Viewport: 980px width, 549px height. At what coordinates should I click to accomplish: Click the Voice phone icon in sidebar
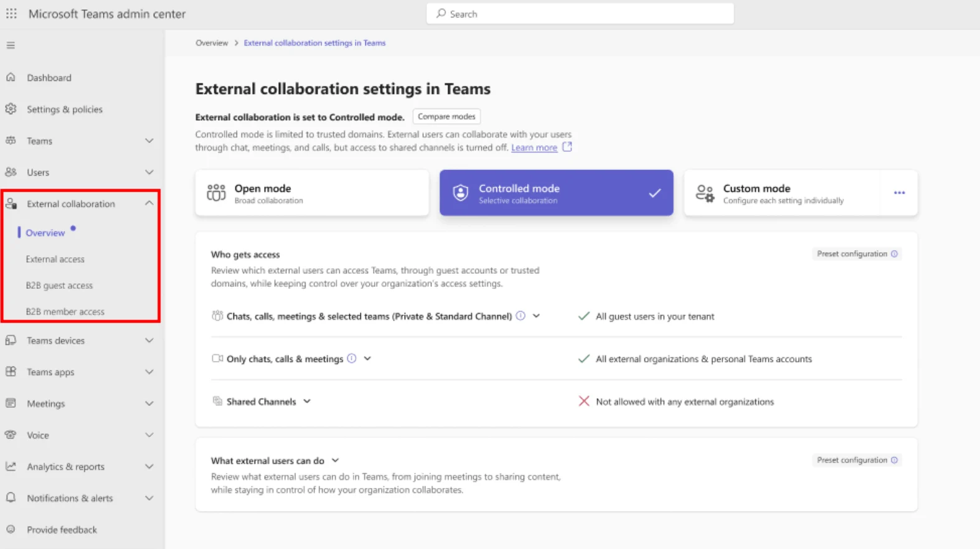(11, 435)
